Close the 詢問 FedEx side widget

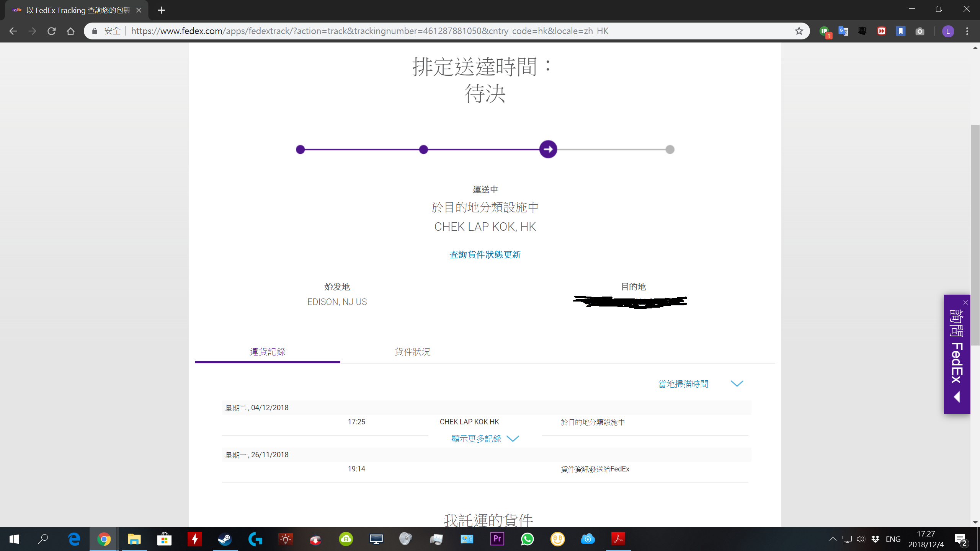965,302
